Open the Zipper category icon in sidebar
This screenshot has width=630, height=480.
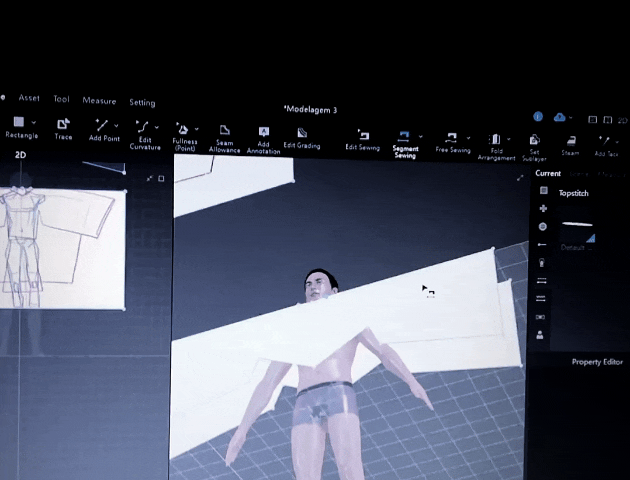pyautogui.click(x=542, y=263)
